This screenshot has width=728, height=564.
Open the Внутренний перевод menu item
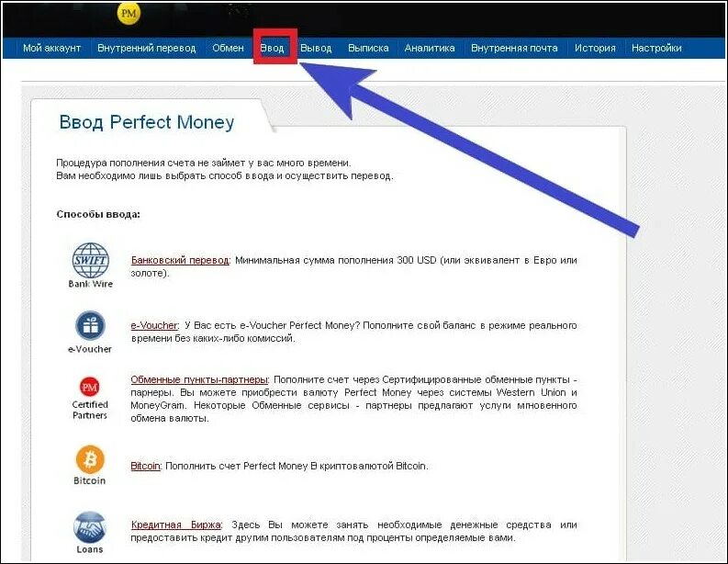click(x=147, y=48)
